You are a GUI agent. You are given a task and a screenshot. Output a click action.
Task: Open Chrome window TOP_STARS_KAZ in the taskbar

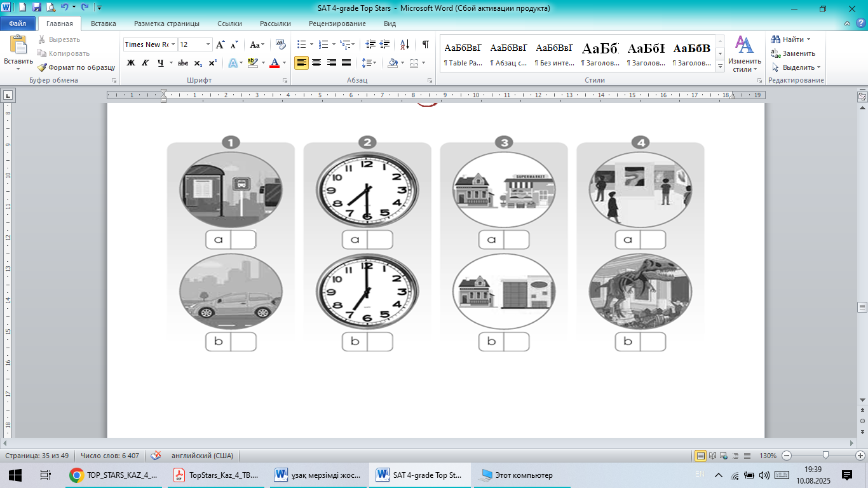pos(114,475)
